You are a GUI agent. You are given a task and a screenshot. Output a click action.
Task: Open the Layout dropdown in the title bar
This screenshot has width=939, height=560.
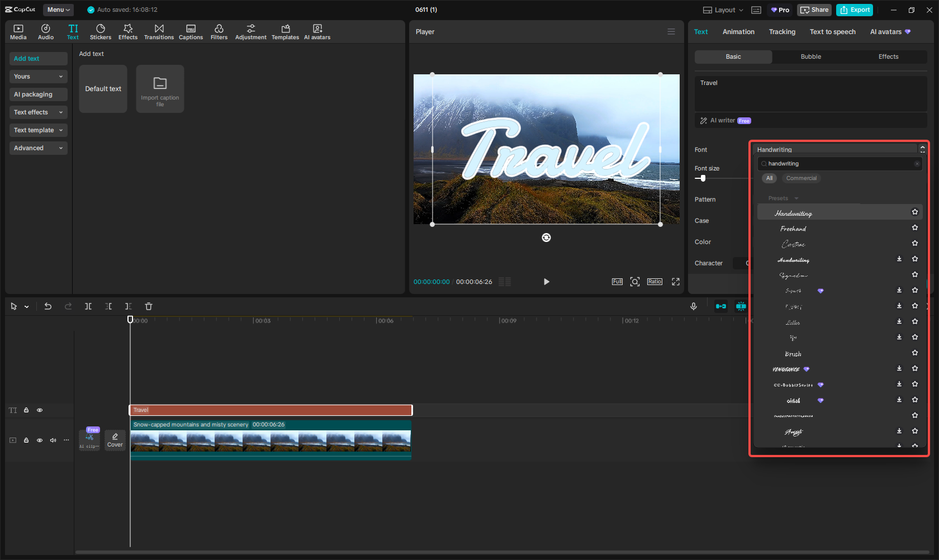[x=722, y=10]
